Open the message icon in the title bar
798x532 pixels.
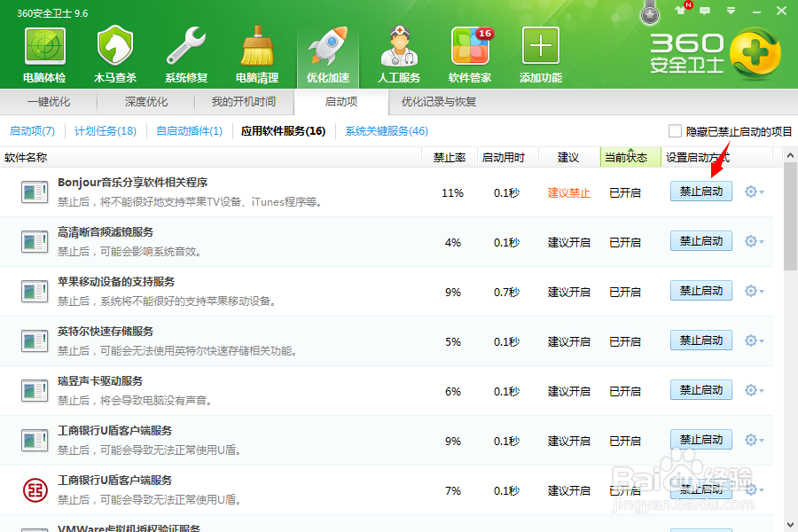coord(703,9)
